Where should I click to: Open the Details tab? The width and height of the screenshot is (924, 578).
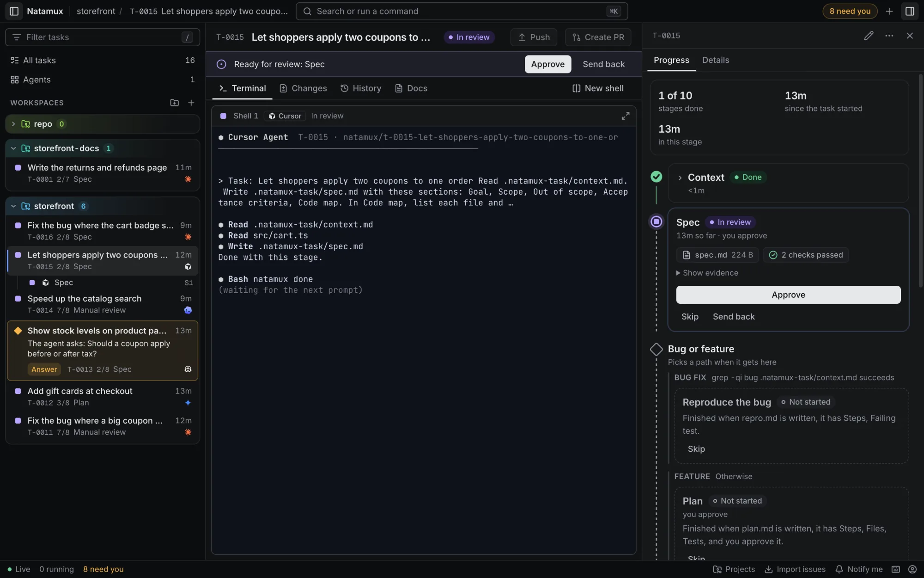[x=716, y=60]
